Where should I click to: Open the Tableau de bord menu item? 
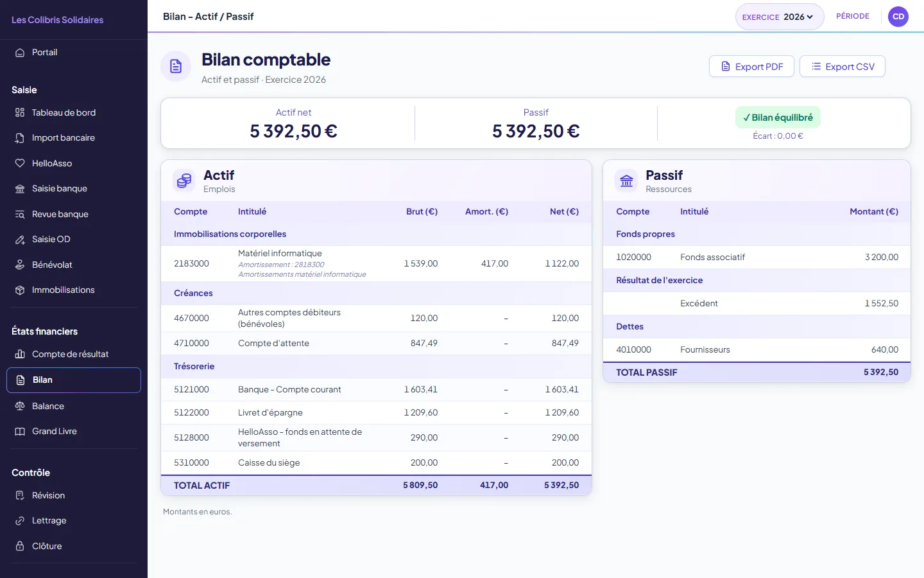(74, 113)
